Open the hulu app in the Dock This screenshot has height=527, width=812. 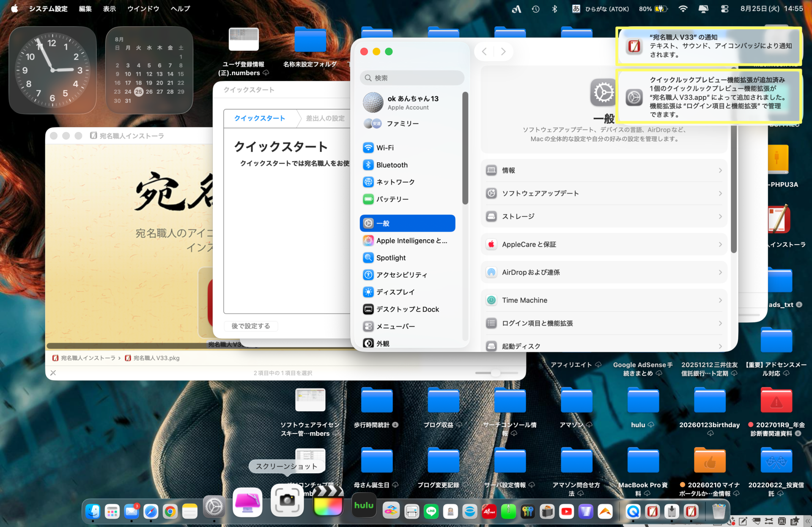364,505
